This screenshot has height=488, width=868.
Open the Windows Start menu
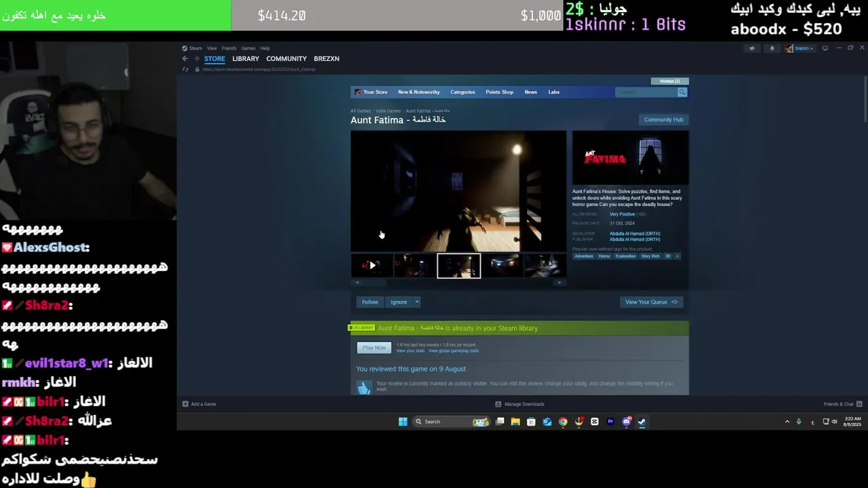click(403, 422)
